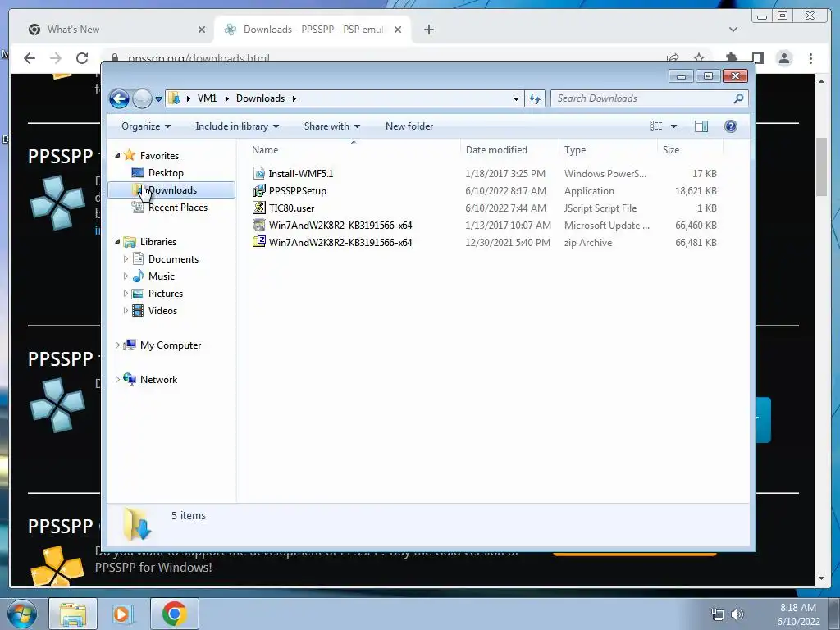840x630 pixels.
Task: Select My Computer in navigation pane
Action: click(171, 345)
